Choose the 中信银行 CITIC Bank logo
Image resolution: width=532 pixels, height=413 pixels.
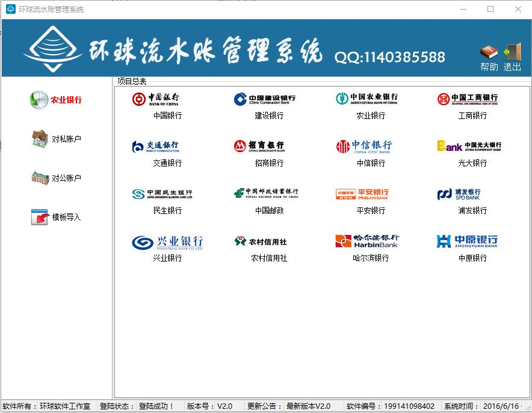tap(364, 146)
